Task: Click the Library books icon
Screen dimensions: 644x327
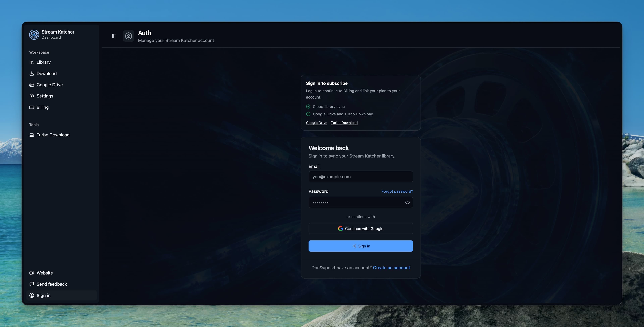Action: pyautogui.click(x=32, y=62)
